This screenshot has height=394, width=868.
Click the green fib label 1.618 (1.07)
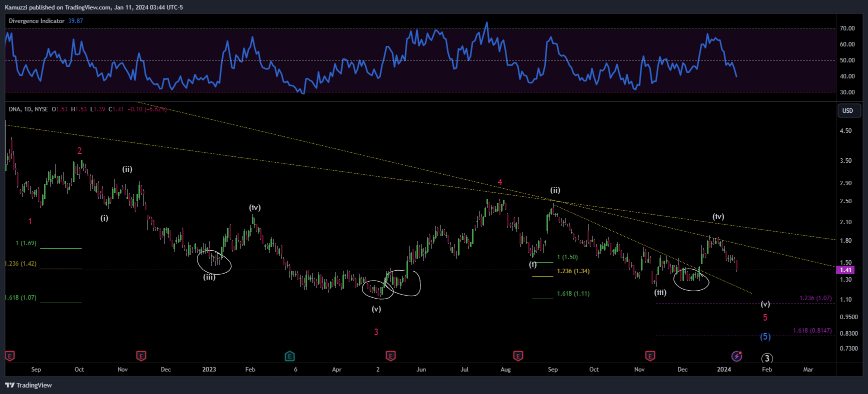pyautogui.click(x=20, y=298)
